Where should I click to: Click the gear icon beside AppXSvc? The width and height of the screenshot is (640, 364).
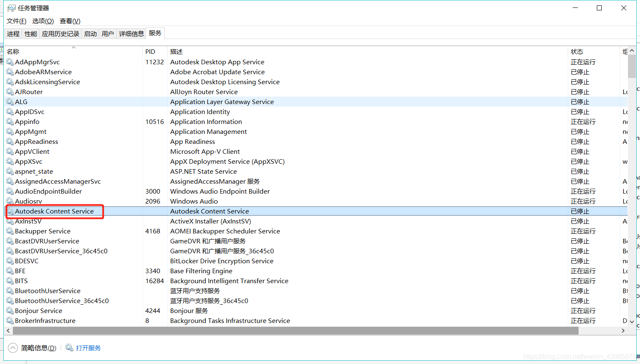[10, 161]
